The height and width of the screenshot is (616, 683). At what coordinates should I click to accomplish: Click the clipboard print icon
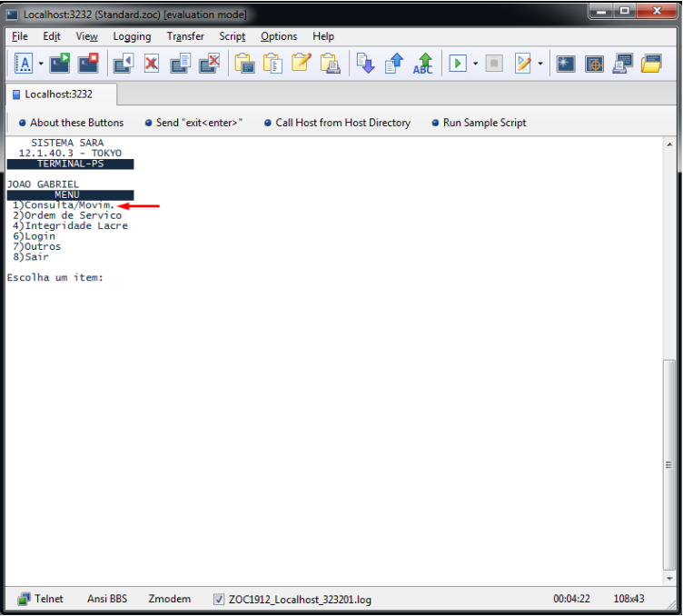coord(331,64)
